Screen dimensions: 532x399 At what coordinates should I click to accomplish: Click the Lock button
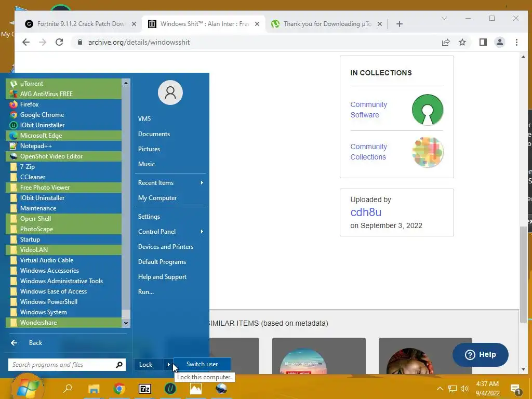[149, 365]
